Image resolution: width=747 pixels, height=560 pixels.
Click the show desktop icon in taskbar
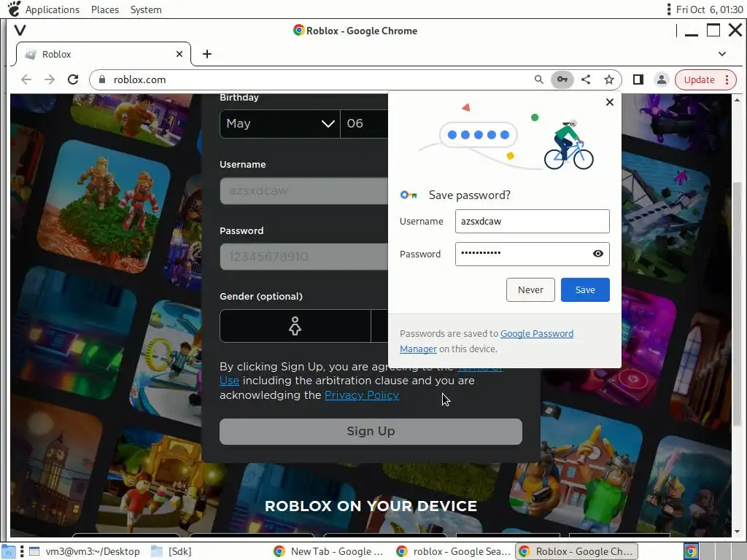tap(9, 551)
